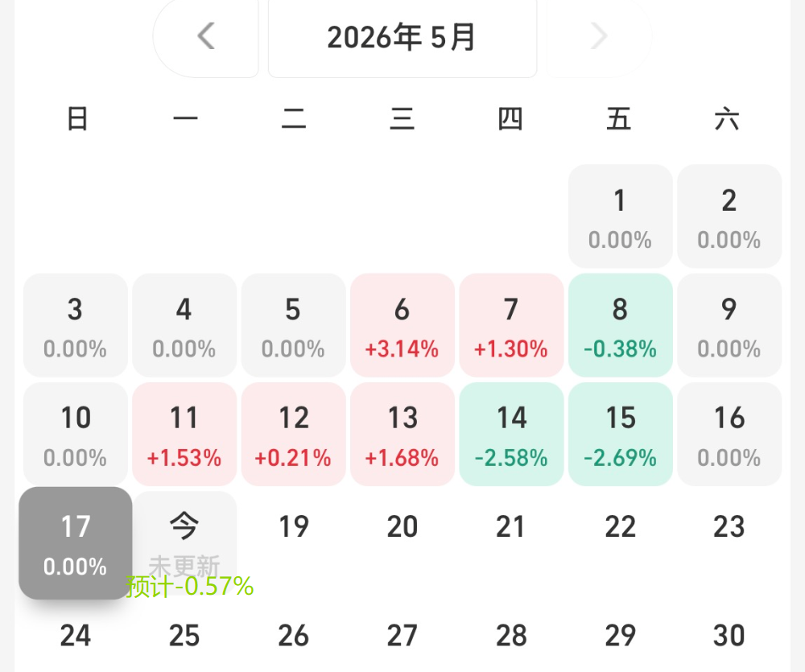
Task: Open today's cell marked 今
Action: [x=184, y=543]
